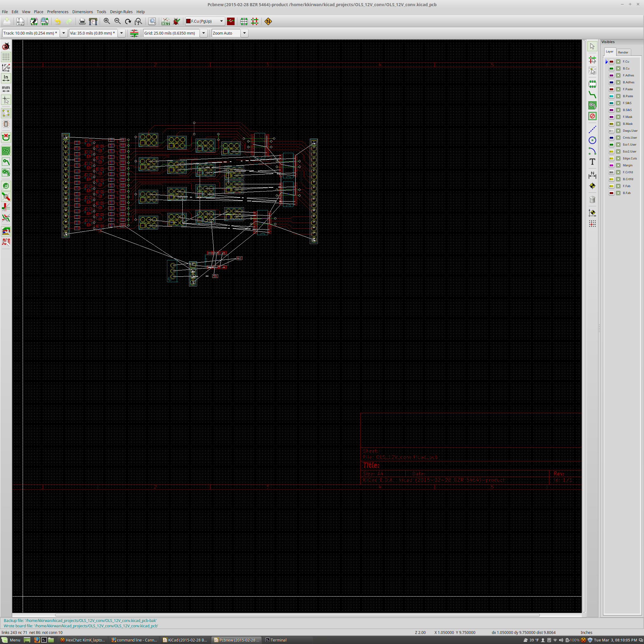Click the Track width combo field

(x=31, y=33)
